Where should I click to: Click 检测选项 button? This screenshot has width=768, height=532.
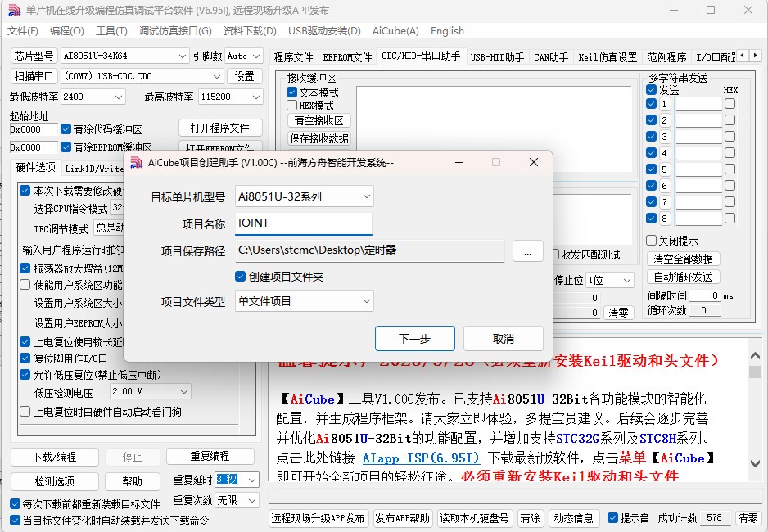point(54,481)
